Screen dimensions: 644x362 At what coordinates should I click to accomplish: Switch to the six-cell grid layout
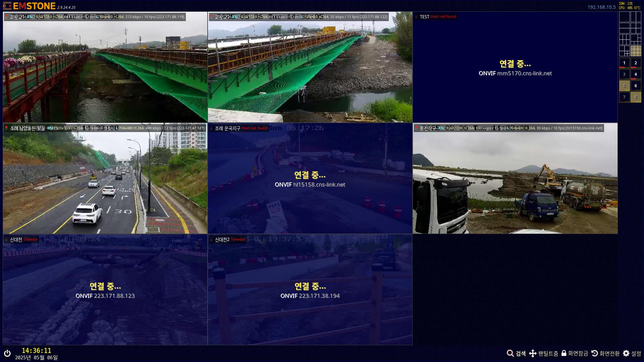tap(624, 40)
